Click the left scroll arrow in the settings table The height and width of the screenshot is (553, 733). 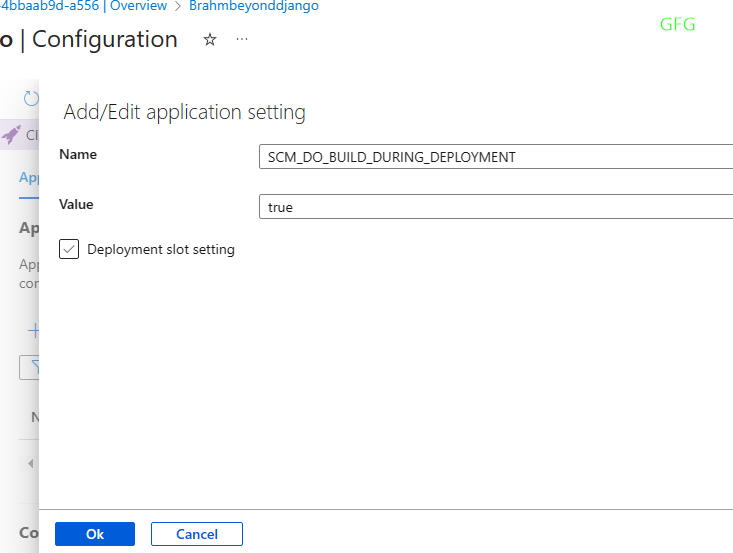[31, 463]
